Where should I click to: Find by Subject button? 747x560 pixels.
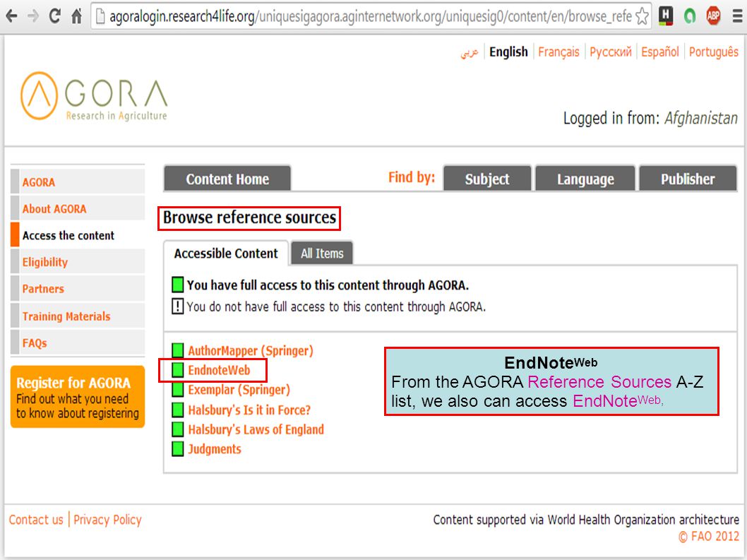tap(487, 179)
